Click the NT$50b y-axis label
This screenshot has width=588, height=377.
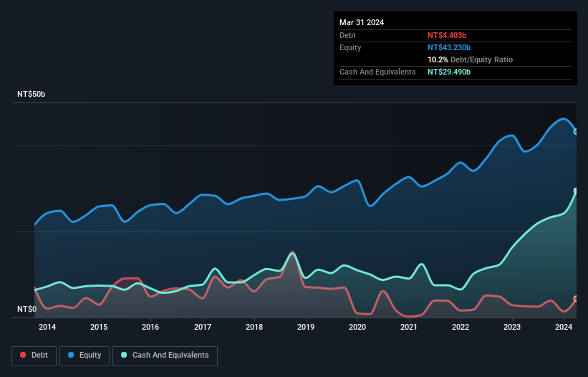pyautogui.click(x=31, y=94)
